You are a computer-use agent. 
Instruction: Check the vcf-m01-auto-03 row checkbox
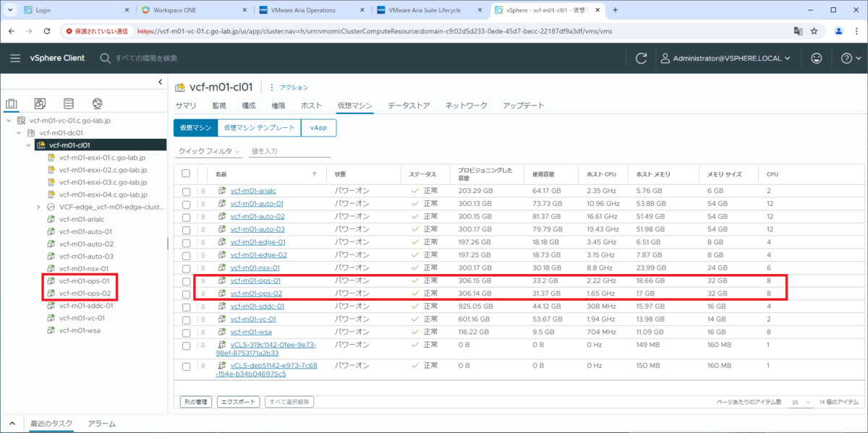(186, 230)
